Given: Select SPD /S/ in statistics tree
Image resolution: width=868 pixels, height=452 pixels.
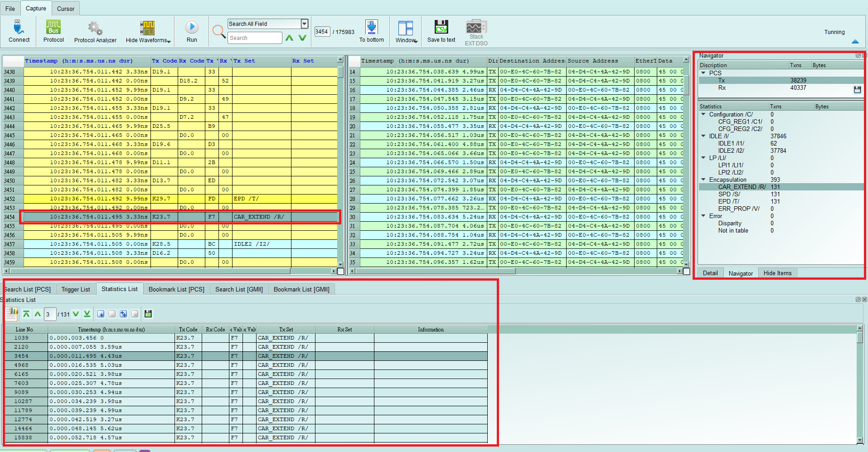Looking at the screenshot, I should [729, 194].
